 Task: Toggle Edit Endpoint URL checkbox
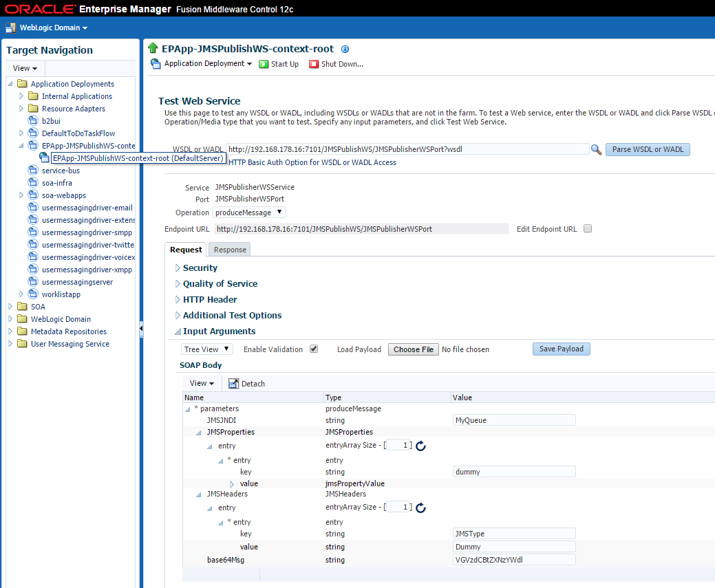[x=588, y=229]
